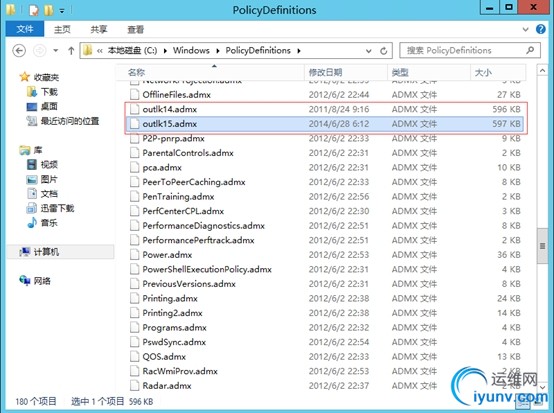Click file icon of PerformanceDiagnostics.admx

tap(134, 226)
